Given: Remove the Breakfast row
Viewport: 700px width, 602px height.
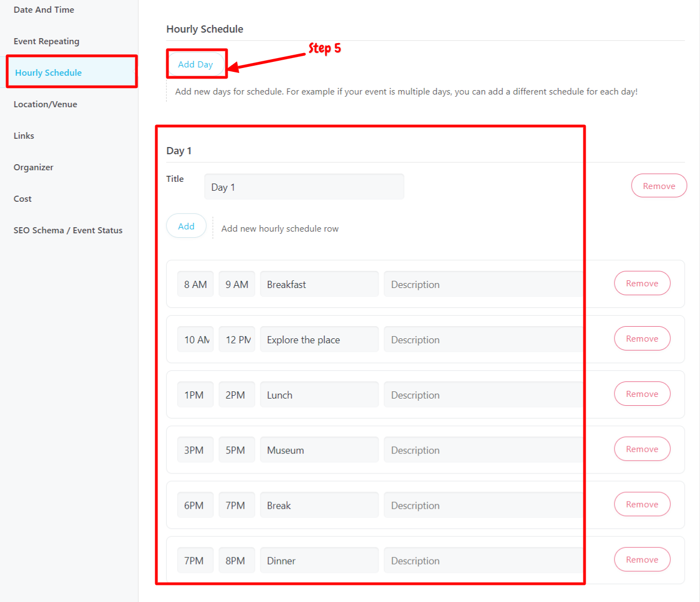Looking at the screenshot, I should (x=642, y=283).
